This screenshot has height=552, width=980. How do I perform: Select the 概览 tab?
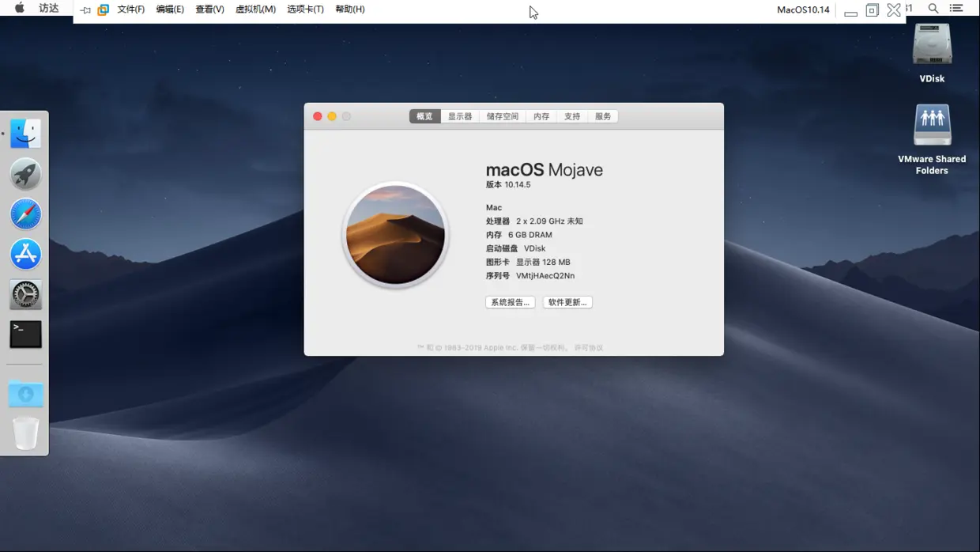point(424,116)
